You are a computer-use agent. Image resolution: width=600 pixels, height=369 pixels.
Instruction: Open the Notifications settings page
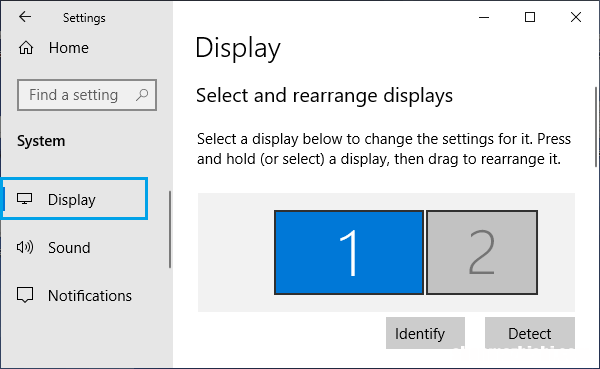click(90, 296)
